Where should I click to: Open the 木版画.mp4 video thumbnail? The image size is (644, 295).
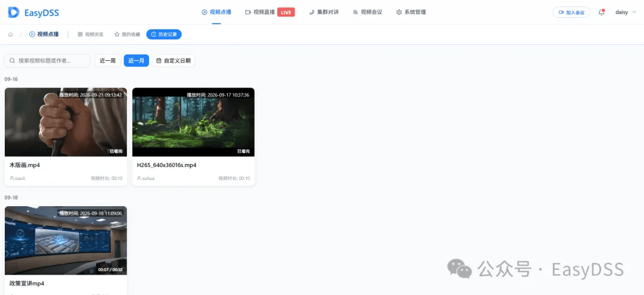66,122
